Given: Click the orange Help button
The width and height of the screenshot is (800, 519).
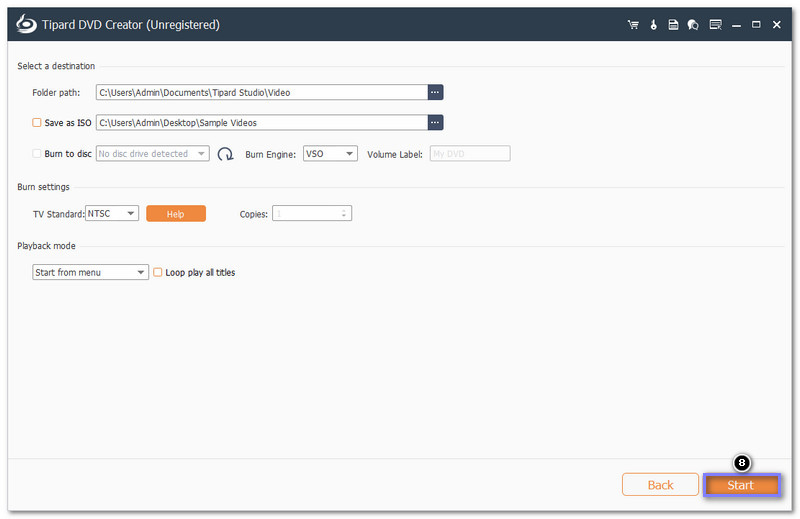Looking at the screenshot, I should tap(176, 214).
